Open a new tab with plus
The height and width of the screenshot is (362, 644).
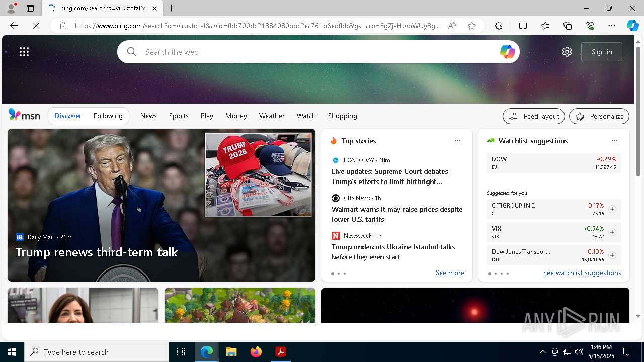(172, 8)
